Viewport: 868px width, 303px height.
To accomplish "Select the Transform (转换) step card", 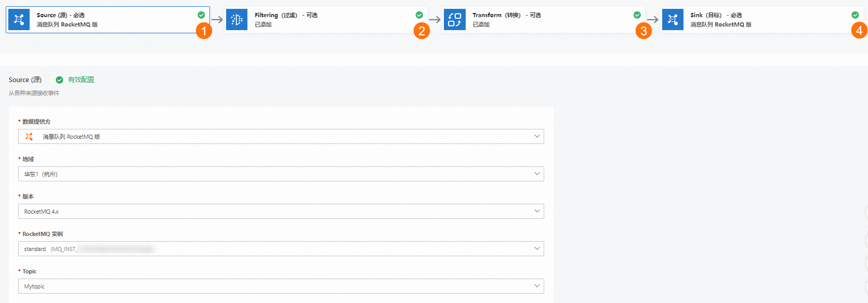I will tap(544, 20).
